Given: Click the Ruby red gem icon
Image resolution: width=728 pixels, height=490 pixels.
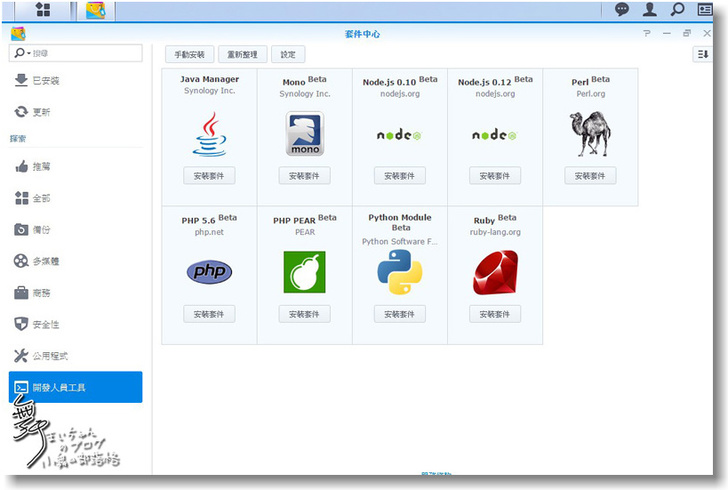Looking at the screenshot, I should pyautogui.click(x=495, y=272).
